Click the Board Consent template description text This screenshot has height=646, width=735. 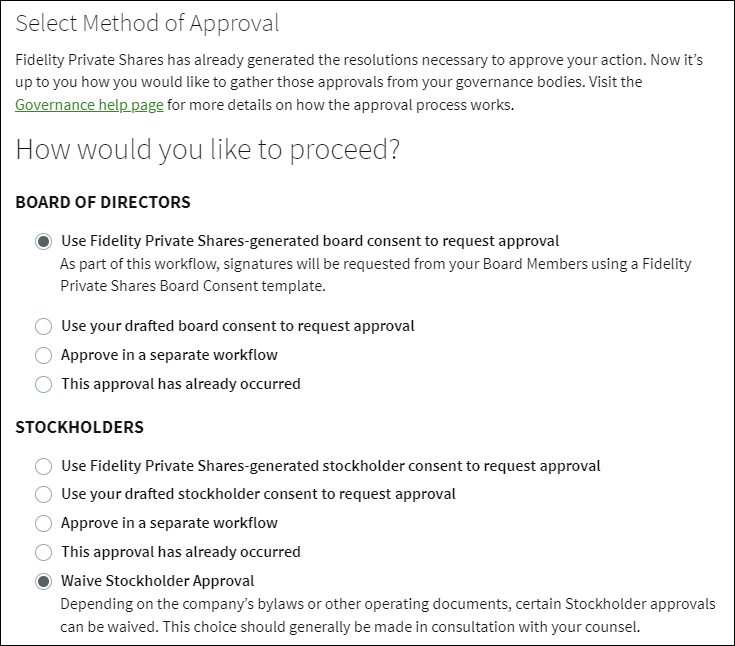[375, 274]
